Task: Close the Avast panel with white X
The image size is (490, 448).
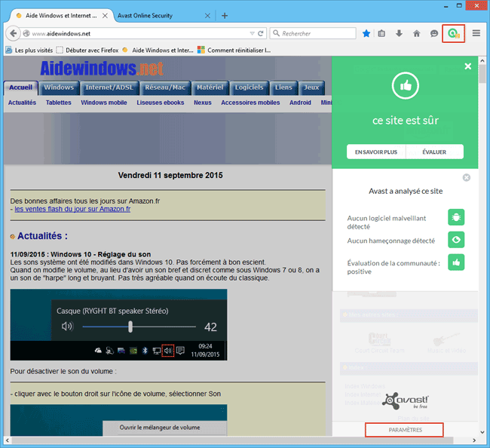Action: point(468,66)
